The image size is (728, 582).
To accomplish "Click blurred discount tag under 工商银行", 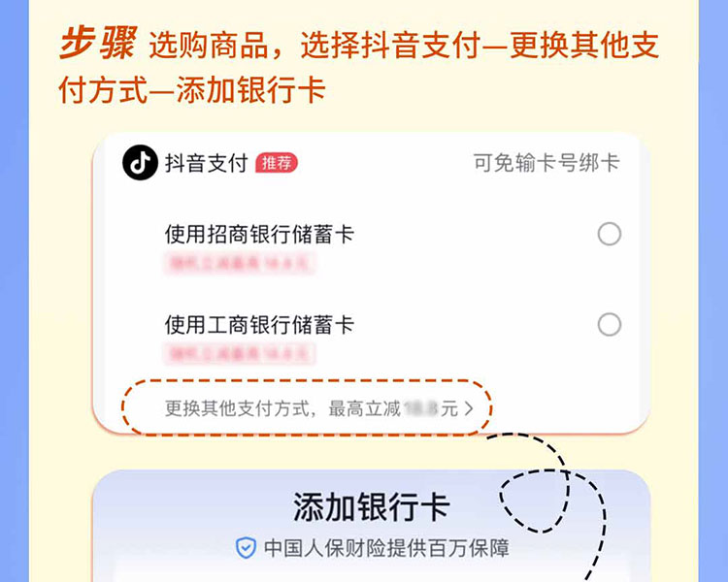I will [x=240, y=354].
